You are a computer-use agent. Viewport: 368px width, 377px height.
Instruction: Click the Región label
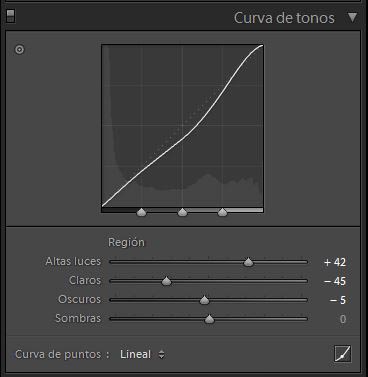126,242
